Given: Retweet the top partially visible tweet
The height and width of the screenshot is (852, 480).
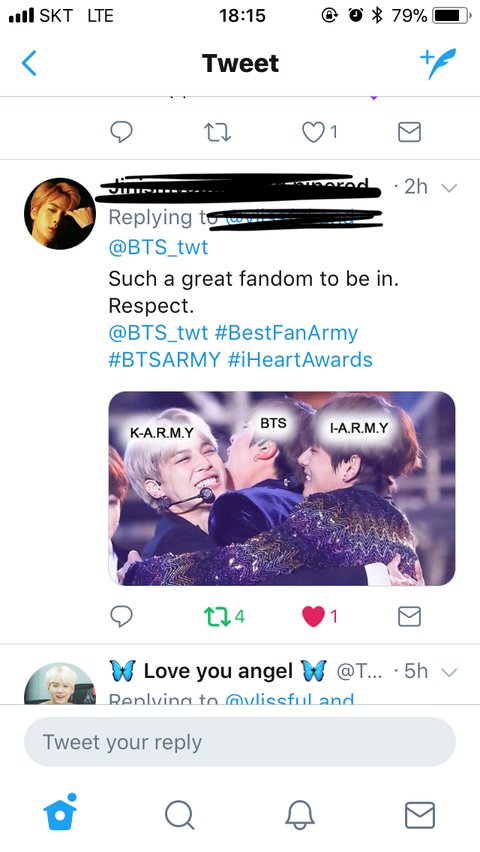Looking at the screenshot, I should point(217,132).
